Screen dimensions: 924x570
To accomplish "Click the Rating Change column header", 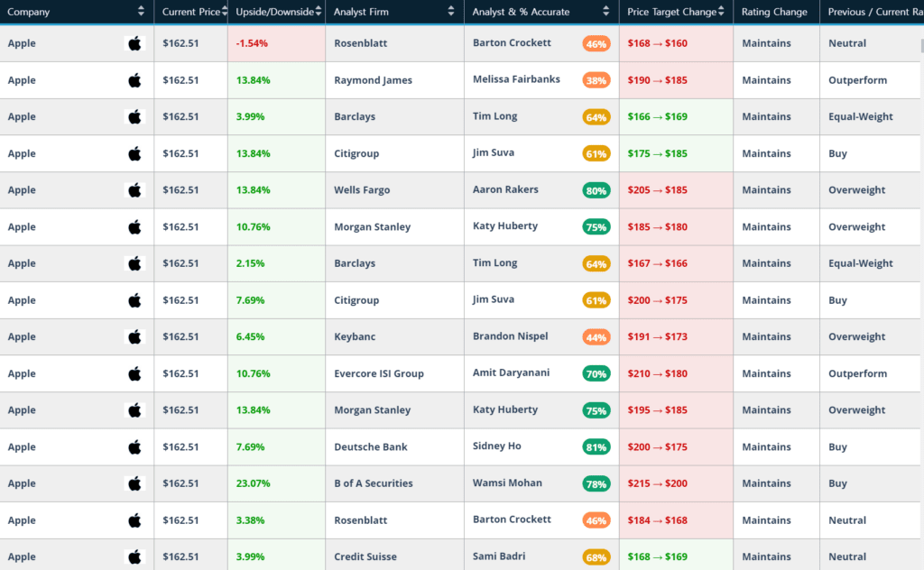I will pos(775,12).
